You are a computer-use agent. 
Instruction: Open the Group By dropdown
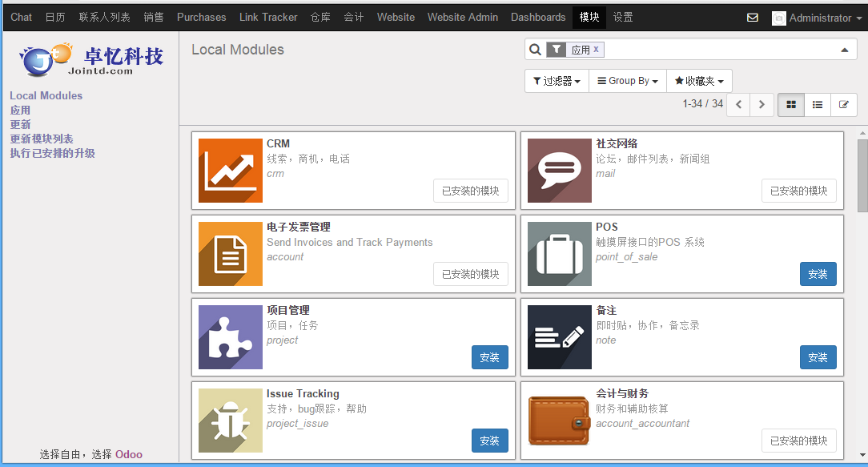[x=627, y=81]
